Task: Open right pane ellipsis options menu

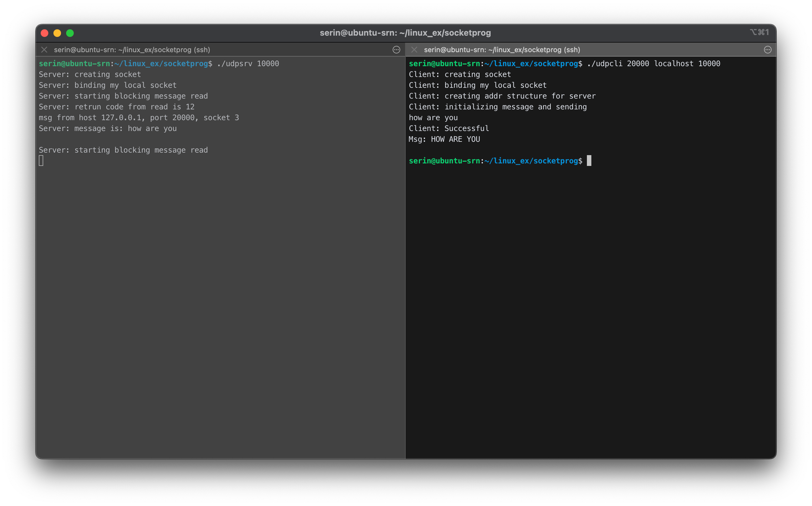Action: pyautogui.click(x=767, y=50)
